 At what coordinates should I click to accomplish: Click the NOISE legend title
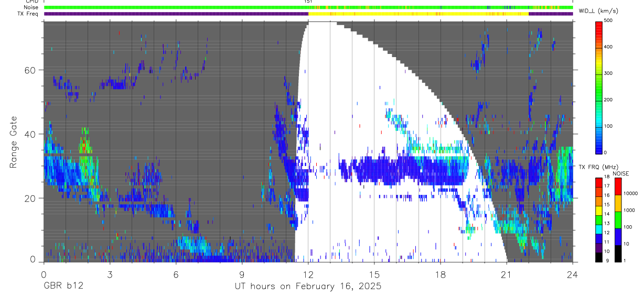coord(621,173)
